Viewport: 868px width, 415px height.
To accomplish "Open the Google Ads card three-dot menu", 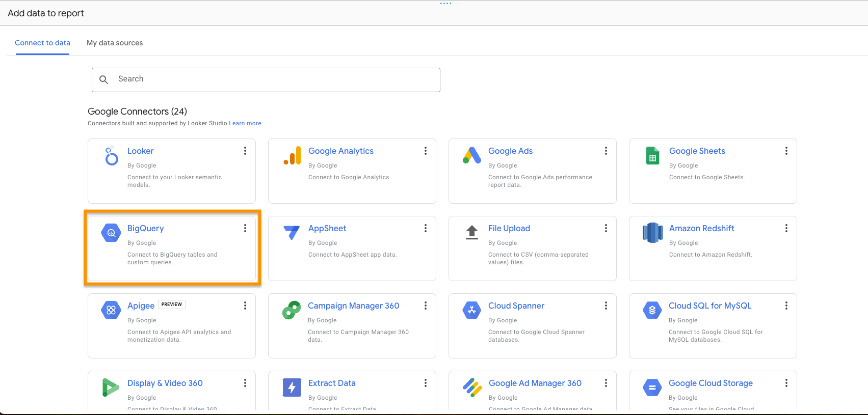I will pos(606,151).
